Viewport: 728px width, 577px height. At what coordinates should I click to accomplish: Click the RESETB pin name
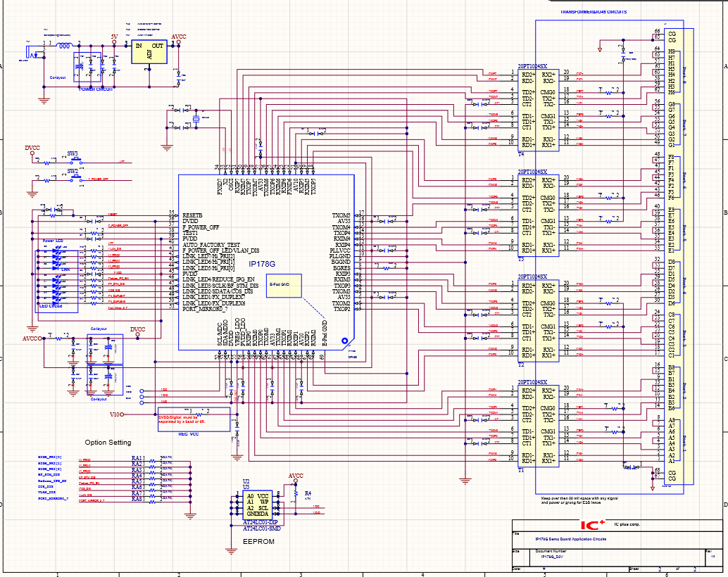[x=192, y=216]
